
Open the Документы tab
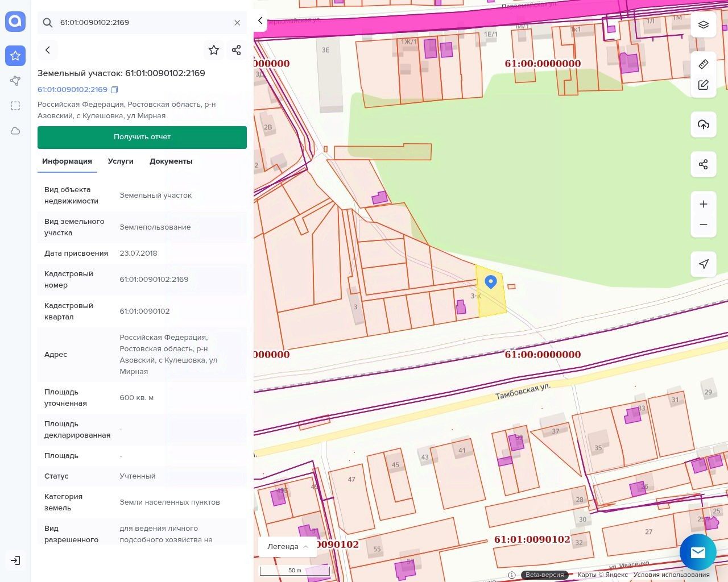point(171,161)
